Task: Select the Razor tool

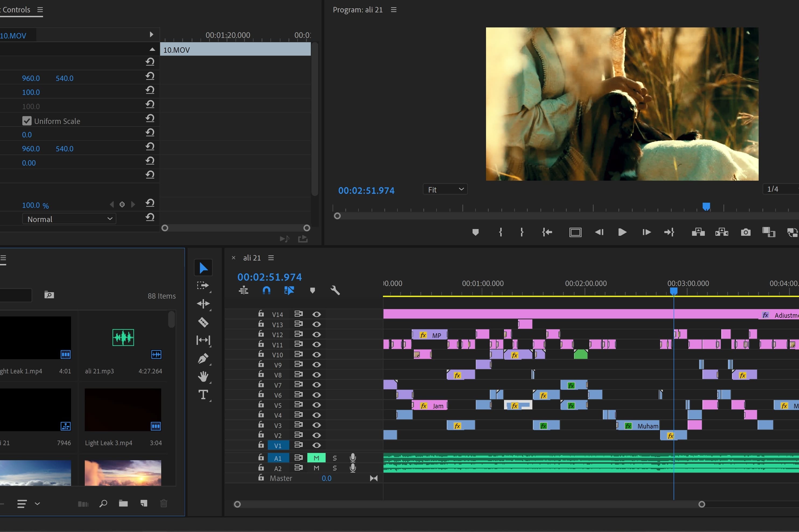Action: click(x=203, y=322)
